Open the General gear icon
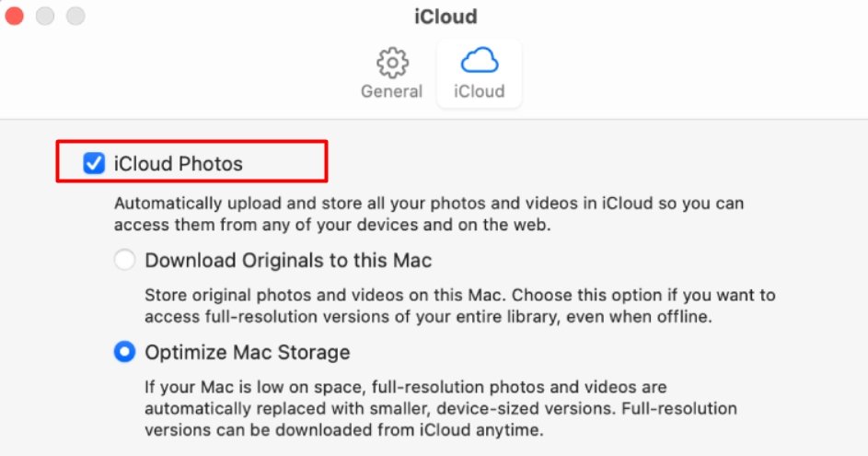Image resolution: width=868 pixels, height=456 pixels. 392,63
